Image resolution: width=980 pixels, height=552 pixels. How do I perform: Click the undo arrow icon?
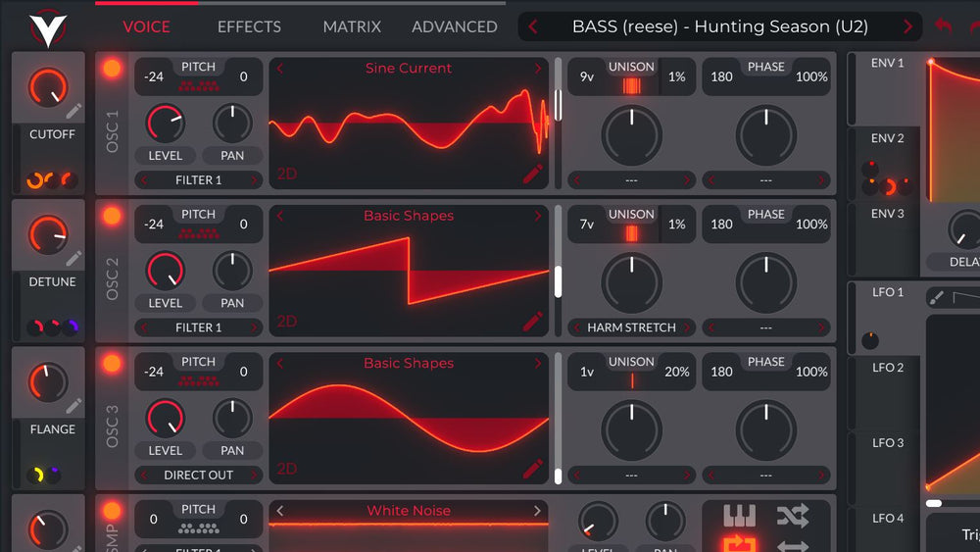point(943,26)
